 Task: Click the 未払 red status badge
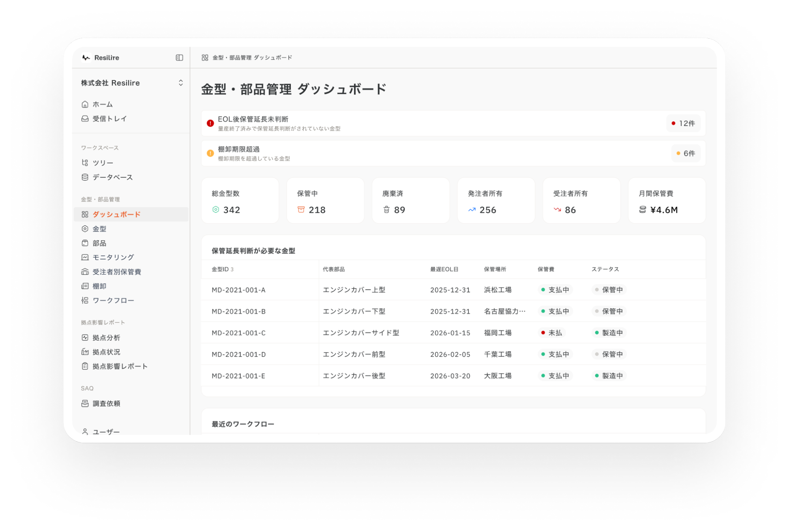(x=551, y=333)
